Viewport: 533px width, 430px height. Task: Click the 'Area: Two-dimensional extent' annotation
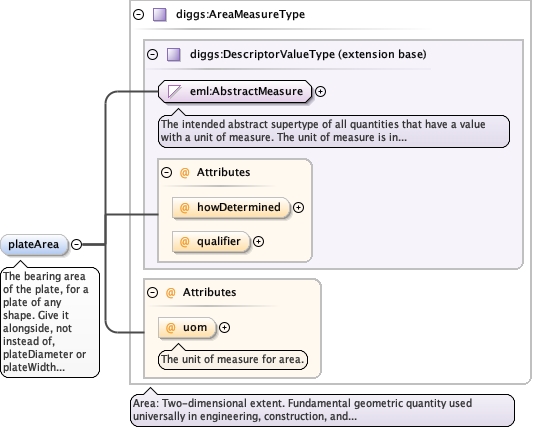[x=322, y=410]
